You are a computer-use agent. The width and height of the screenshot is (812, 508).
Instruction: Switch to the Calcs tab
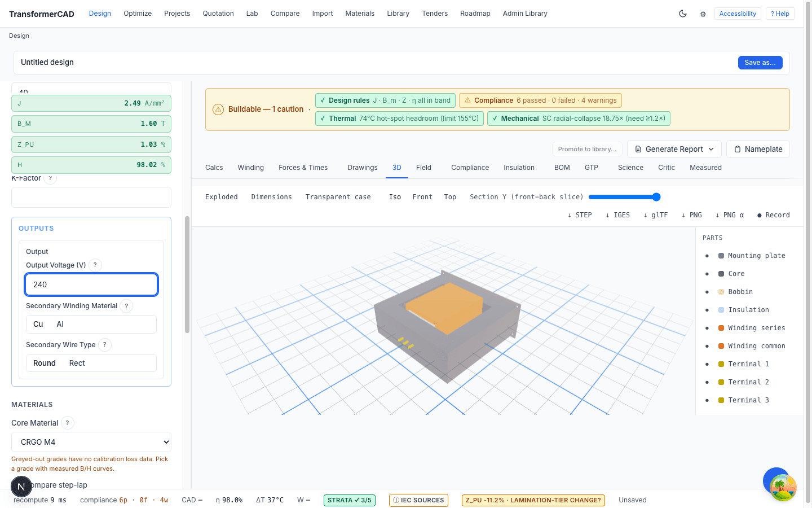(x=214, y=168)
